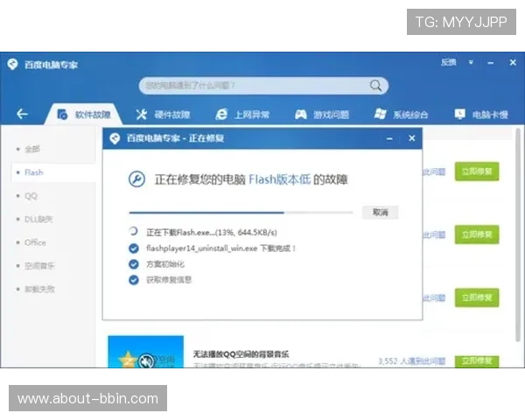Click the 方案初始化 step text
525x420 pixels.
[165, 264]
